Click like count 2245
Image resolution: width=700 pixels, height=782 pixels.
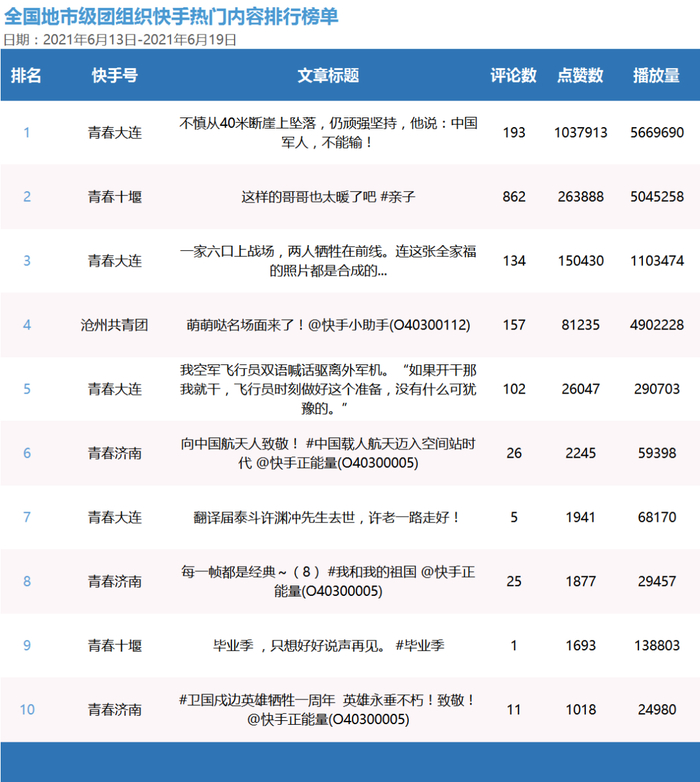click(x=580, y=453)
